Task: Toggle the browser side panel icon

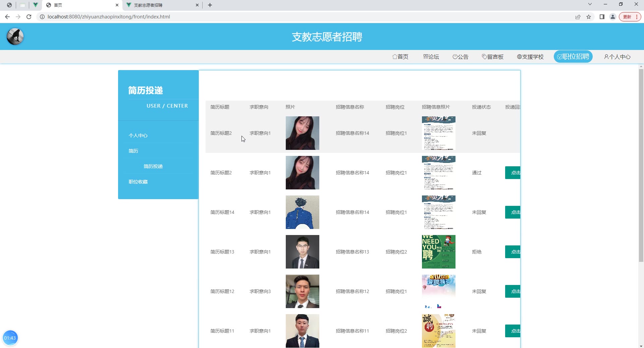Action: click(x=602, y=17)
